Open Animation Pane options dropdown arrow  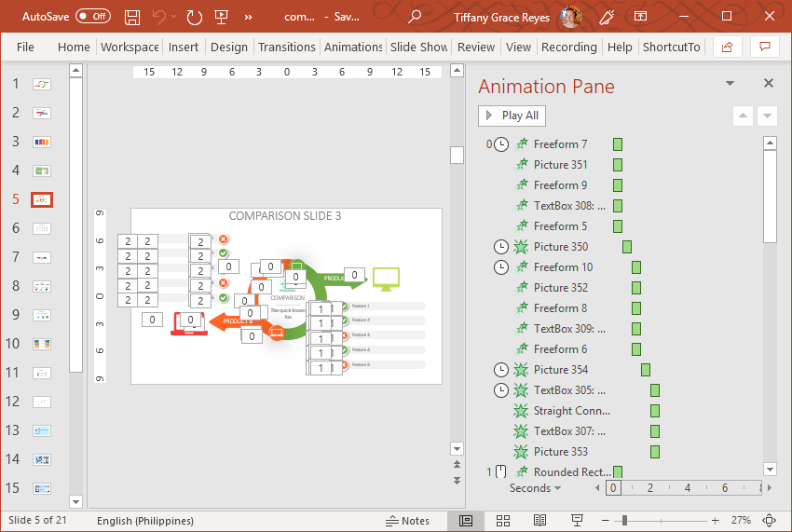coord(731,84)
